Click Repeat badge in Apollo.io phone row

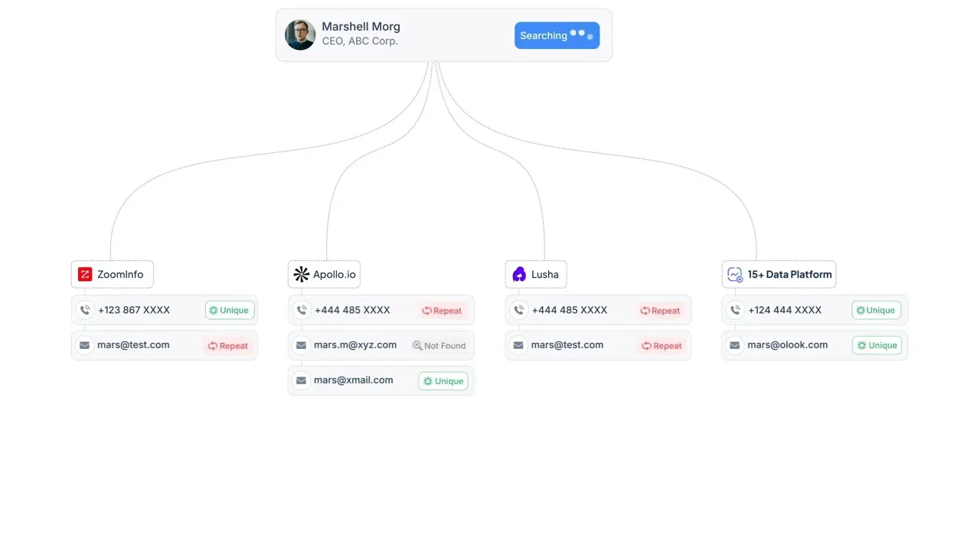[442, 311]
